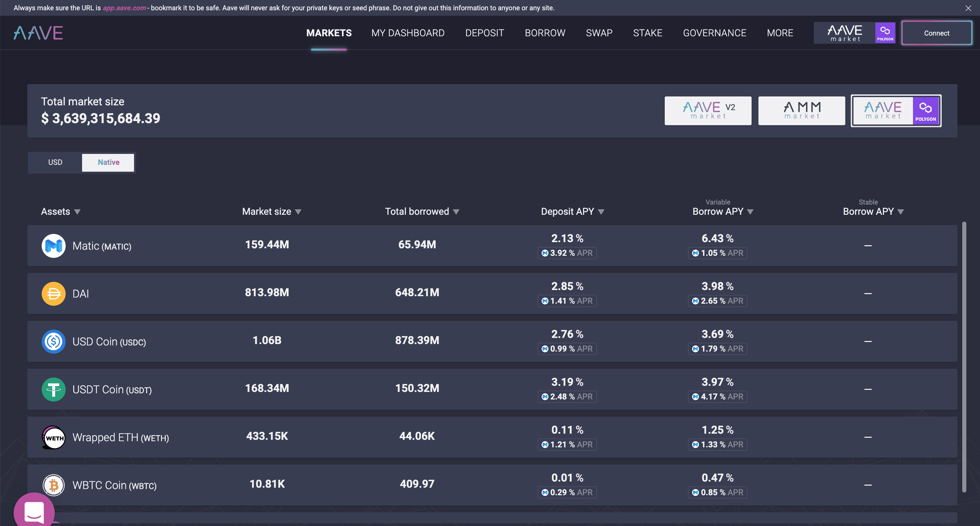This screenshot has width=980, height=526.
Task: Click Matic reward icon beside 1.33 % APR
Action: 696,445
